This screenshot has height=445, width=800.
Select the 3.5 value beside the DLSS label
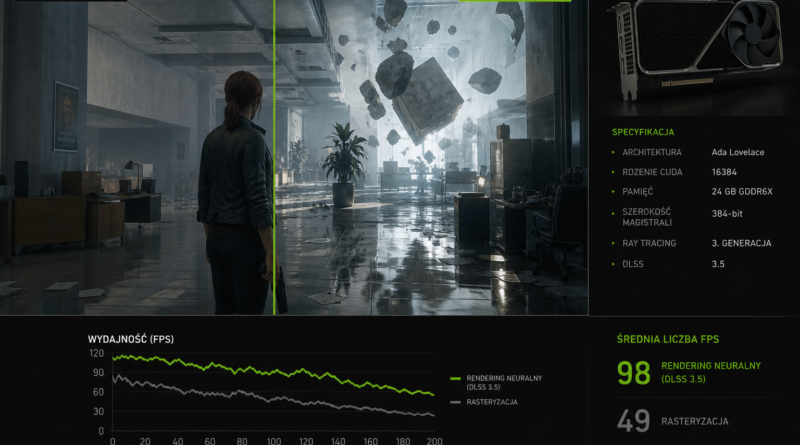point(718,264)
